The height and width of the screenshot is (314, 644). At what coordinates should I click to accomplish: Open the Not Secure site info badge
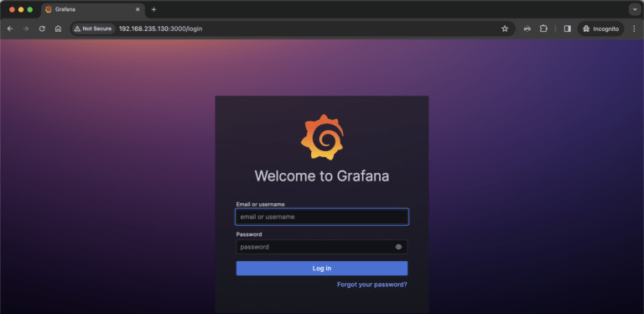pyautogui.click(x=93, y=29)
